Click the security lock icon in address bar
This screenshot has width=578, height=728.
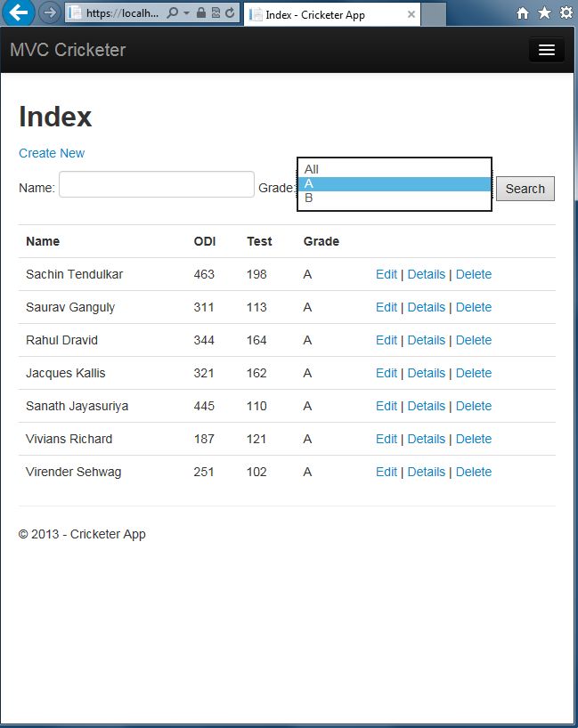(201, 13)
